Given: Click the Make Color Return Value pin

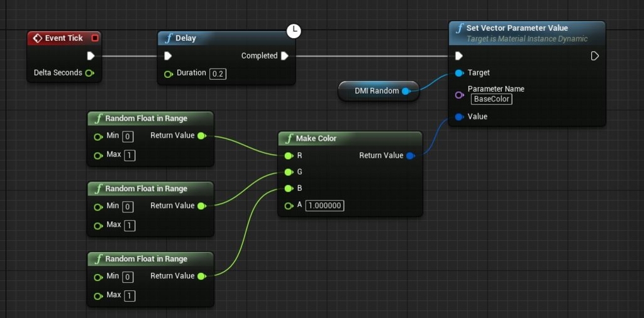Looking at the screenshot, I should coord(410,156).
